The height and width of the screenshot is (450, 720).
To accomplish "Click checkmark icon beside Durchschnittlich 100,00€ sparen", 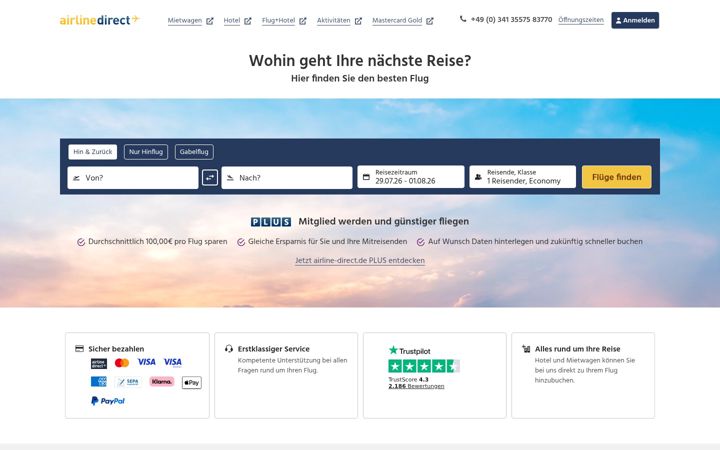I will [x=81, y=242].
